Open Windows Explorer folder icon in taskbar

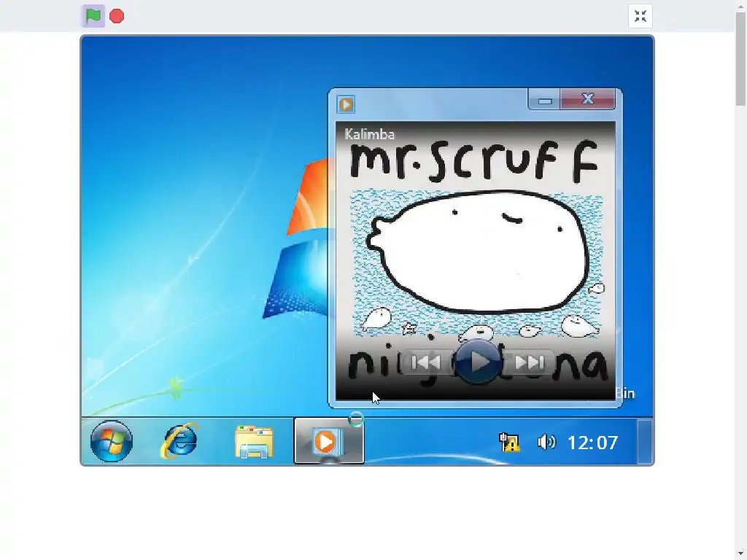click(x=254, y=442)
